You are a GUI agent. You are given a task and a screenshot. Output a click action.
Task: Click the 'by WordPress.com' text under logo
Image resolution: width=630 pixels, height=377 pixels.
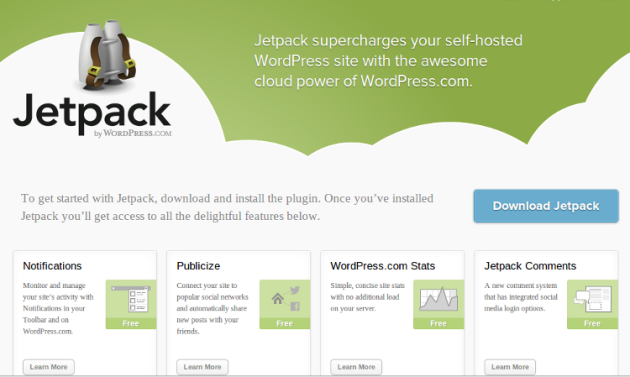pos(133,133)
